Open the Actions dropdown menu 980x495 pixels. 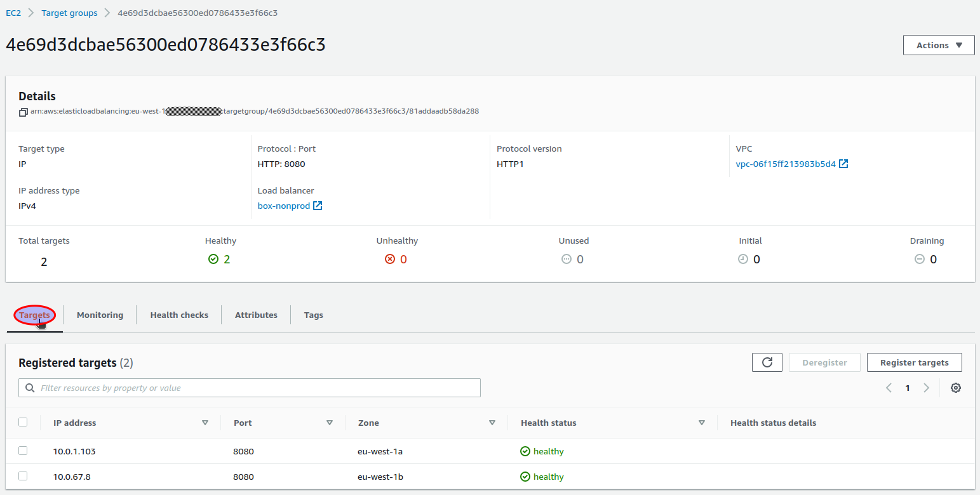coord(938,44)
